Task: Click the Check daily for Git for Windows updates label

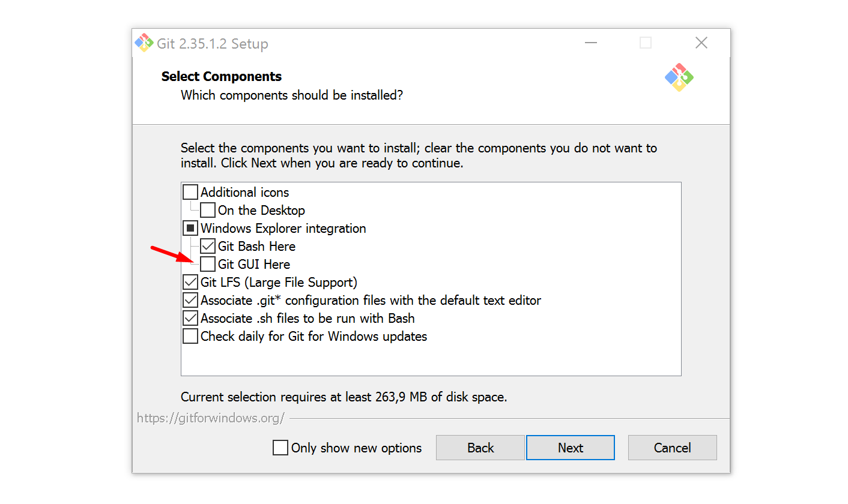Action: point(314,337)
